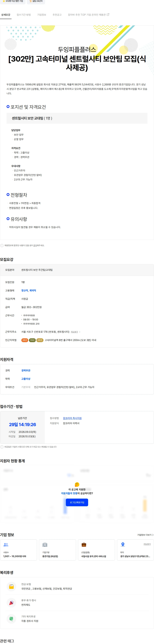This screenshot has width=154, height=644.
Task: Click the remaining time 29일 14:19:26
Action: (x=23, y=425)
